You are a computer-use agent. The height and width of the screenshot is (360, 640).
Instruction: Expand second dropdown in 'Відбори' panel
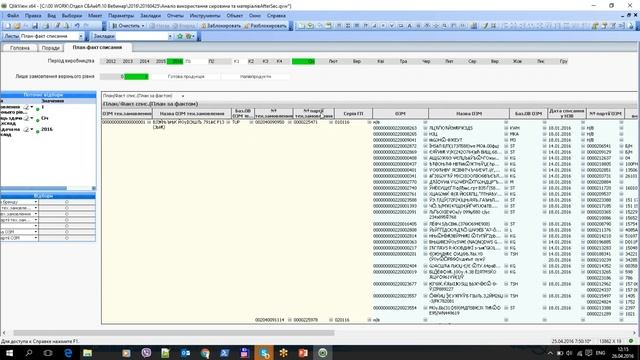[36, 208]
